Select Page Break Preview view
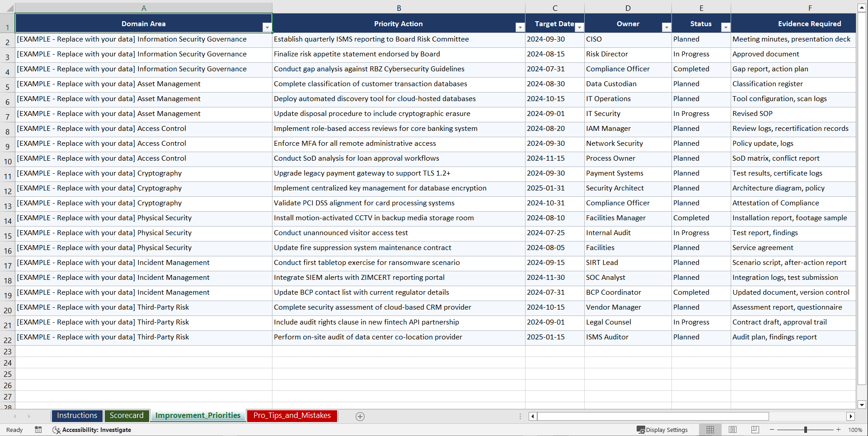This screenshot has width=868, height=436. click(755, 430)
